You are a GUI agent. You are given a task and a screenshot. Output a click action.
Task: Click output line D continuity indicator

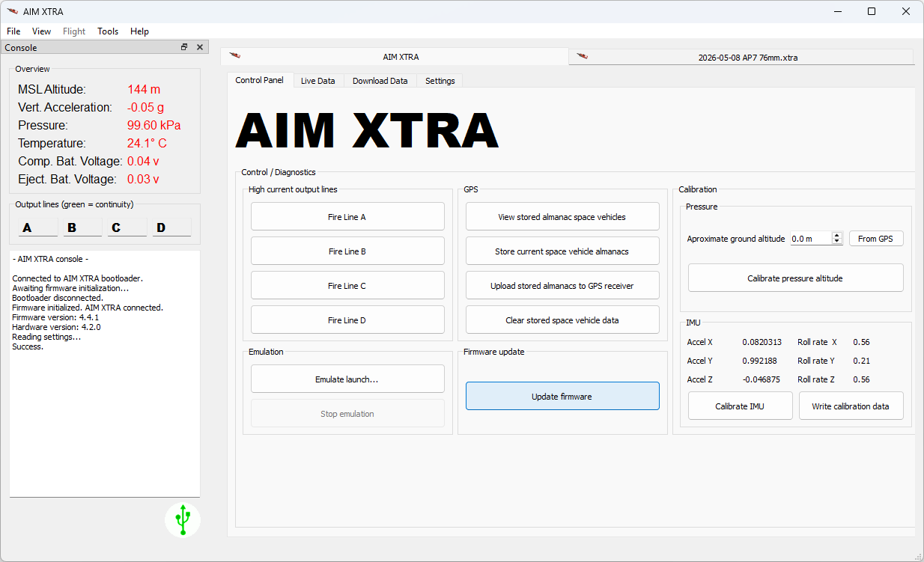(171, 227)
